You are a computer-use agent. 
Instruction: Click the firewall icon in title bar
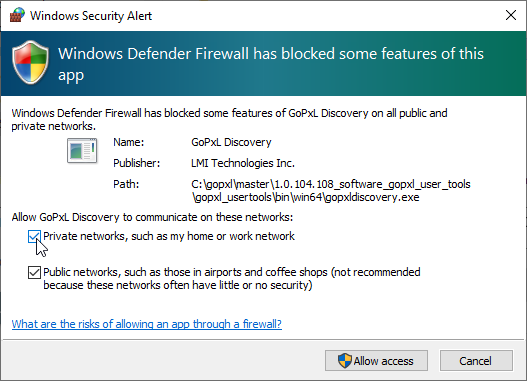pyautogui.click(x=17, y=15)
